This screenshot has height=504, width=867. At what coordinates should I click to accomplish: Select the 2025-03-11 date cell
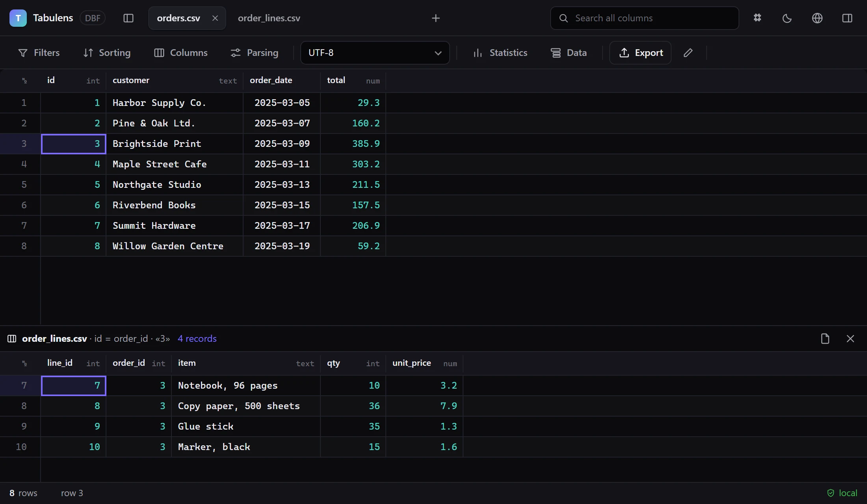[x=282, y=165]
